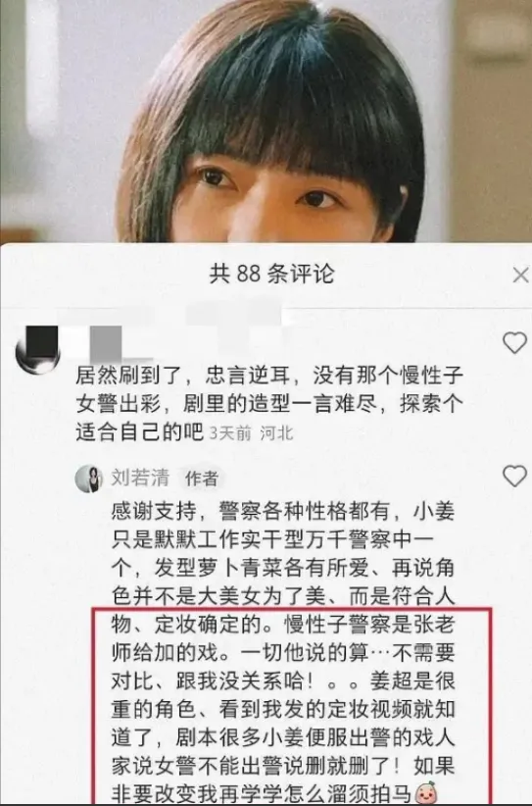Open the 刘若清 username link
The width and height of the screenshot is (532, 806).
140,479
